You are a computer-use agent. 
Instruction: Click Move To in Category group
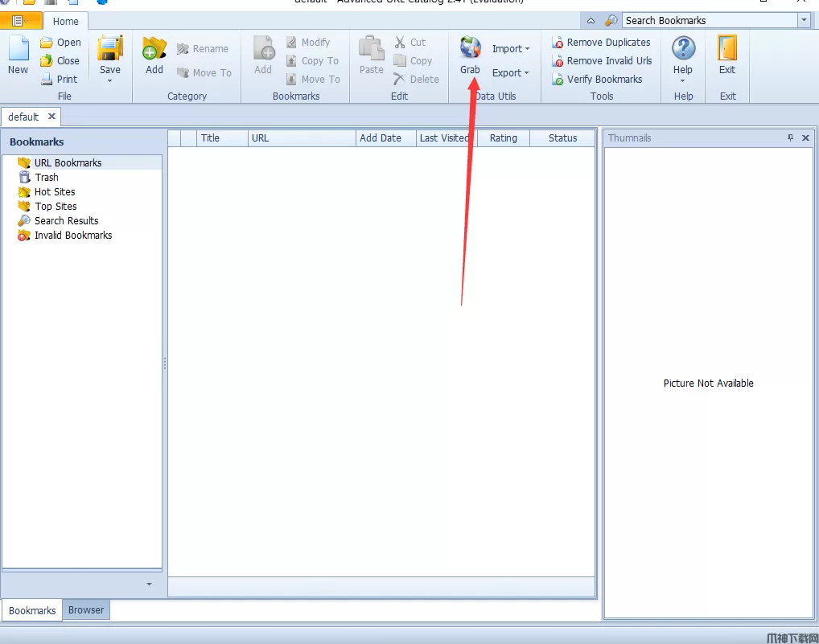[204, 72]
